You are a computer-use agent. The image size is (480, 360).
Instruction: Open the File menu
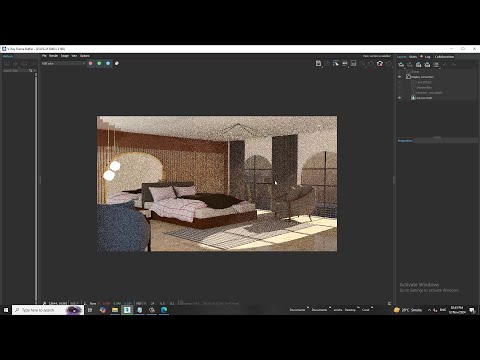click(x=44, y=56)
